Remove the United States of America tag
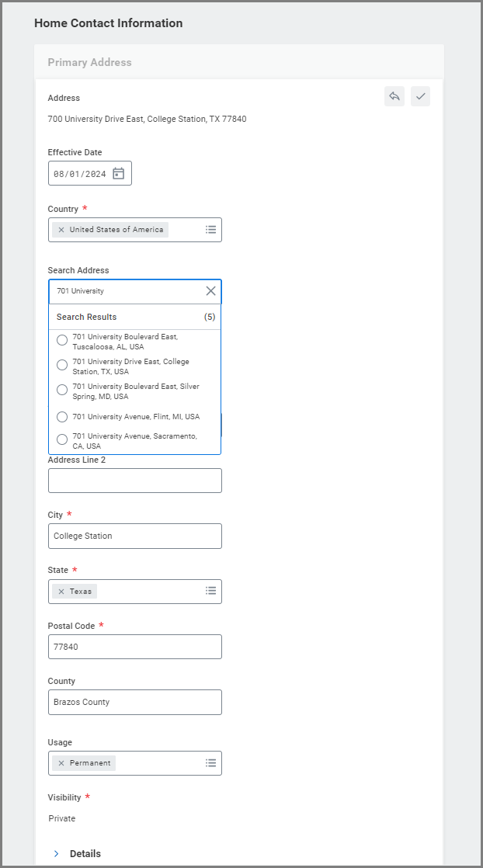Image resolution: width=483 pixels, height=868 pixels. click(x=61, y=230)
